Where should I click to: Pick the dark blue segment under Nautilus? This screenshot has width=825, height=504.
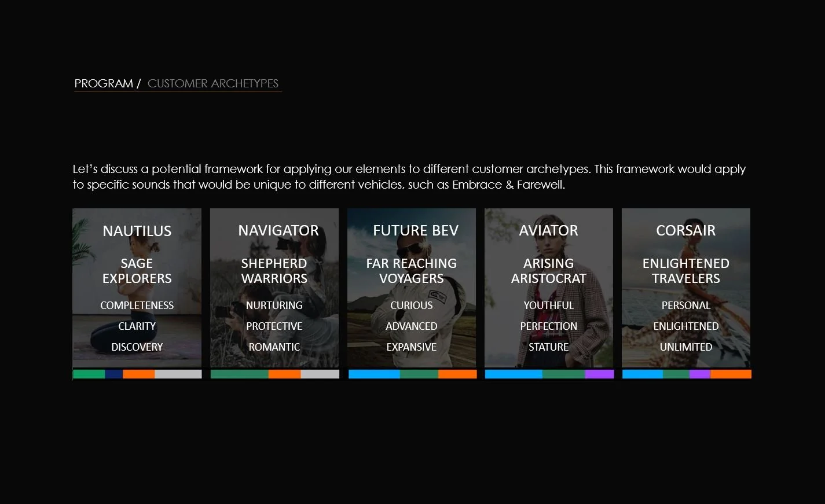point(114,374)
